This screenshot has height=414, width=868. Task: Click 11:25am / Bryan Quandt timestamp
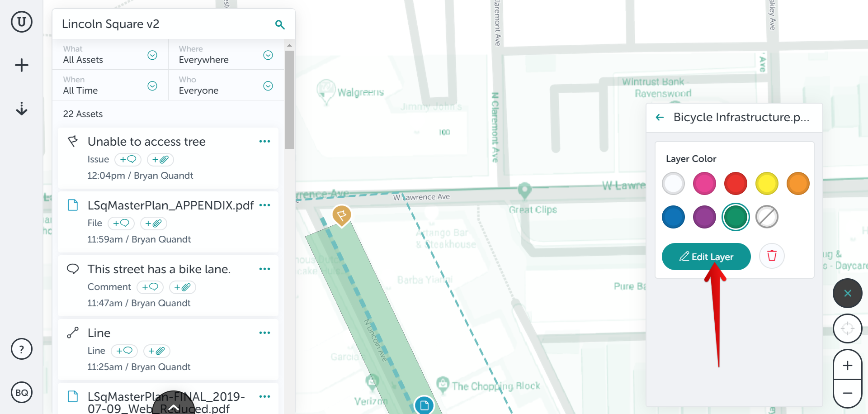(x=139, y=367)
